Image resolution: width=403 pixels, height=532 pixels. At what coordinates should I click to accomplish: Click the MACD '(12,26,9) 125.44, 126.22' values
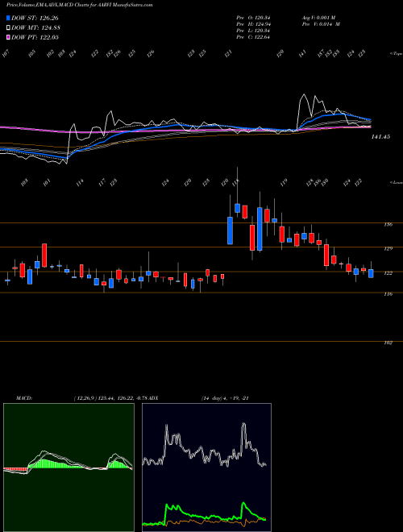(104, 398)
